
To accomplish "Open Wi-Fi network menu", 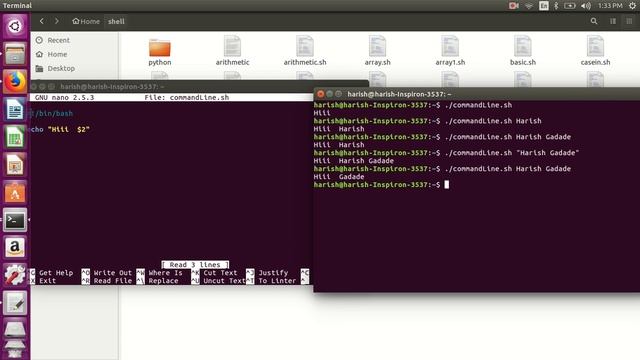I will pyautogui.click(x=529, y=5).
